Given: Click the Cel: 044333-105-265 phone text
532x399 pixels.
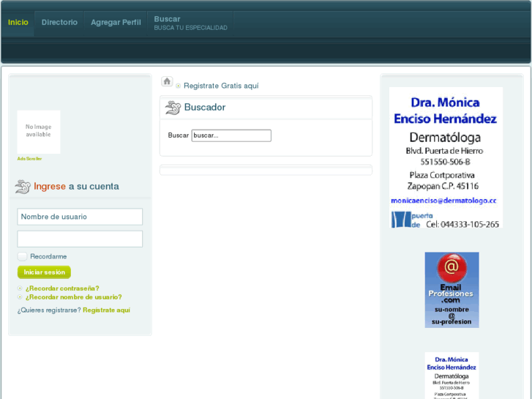Looking at the screenshot, I should click(x=462, y=225).
